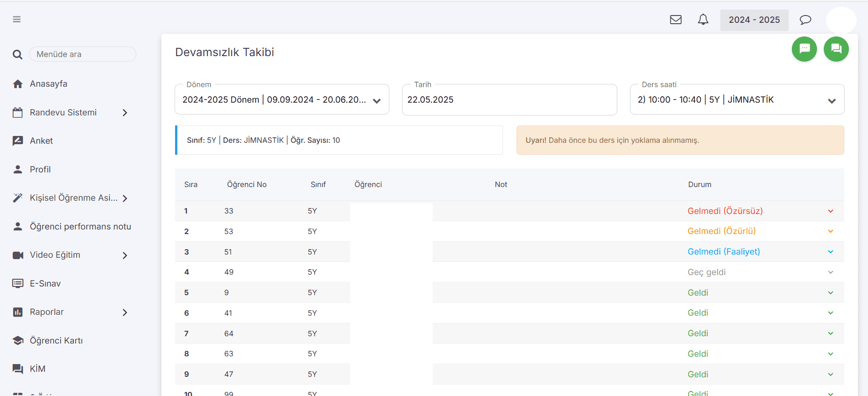The height and width of the screenshot is (396, 868).
Task: Click the search magnifier icon
Action: 17,55
